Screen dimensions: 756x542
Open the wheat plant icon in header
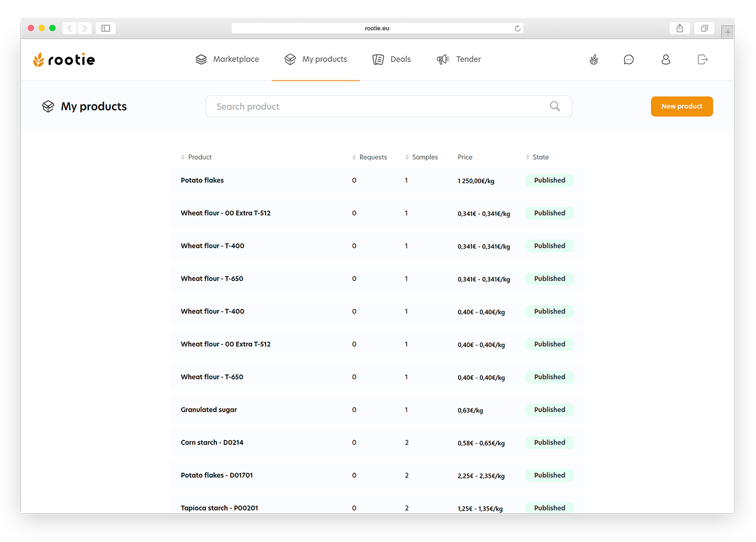[x=594, y=60]
